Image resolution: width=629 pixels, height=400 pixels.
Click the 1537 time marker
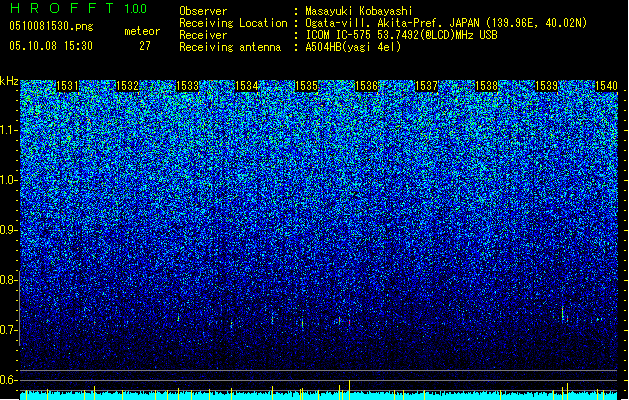pos(426,86)
